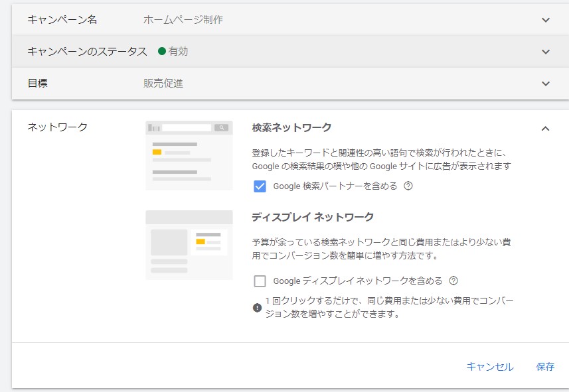Click the exclamation info icon near 1回クリック
Screen dimensions: 569x392
(x=258, y=308)
